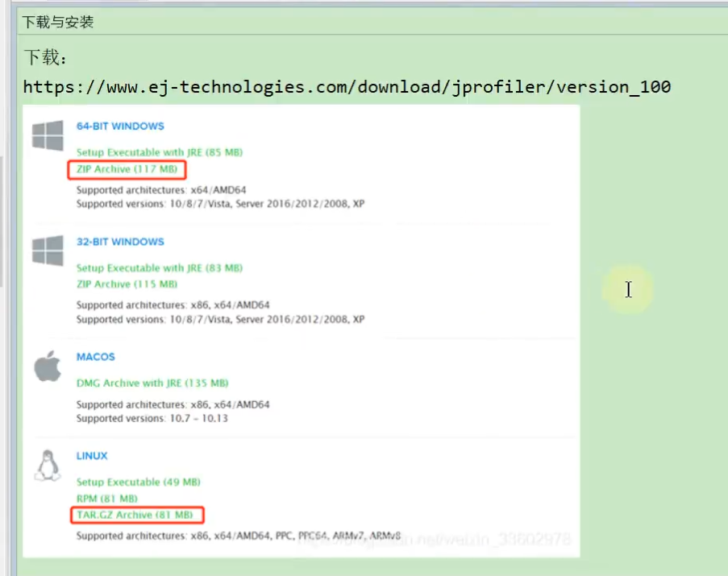
Task: Download Setup Executable with JRE (83 MB)
Action: point(160,267)
